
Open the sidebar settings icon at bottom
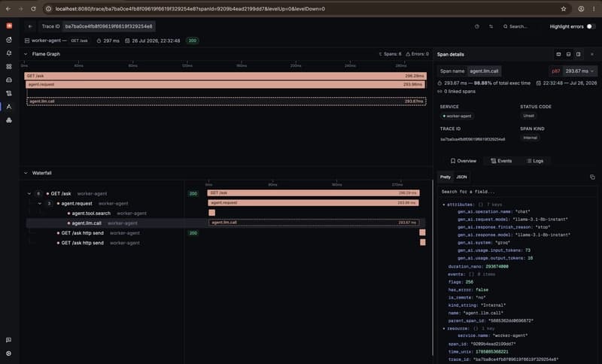(x=9, y=353)
